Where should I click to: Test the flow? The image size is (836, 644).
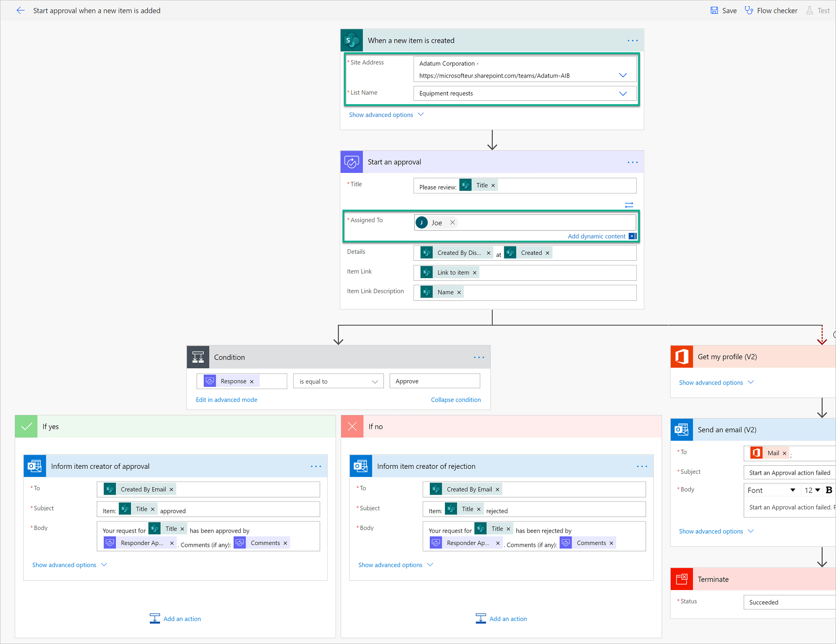[822, 10]
